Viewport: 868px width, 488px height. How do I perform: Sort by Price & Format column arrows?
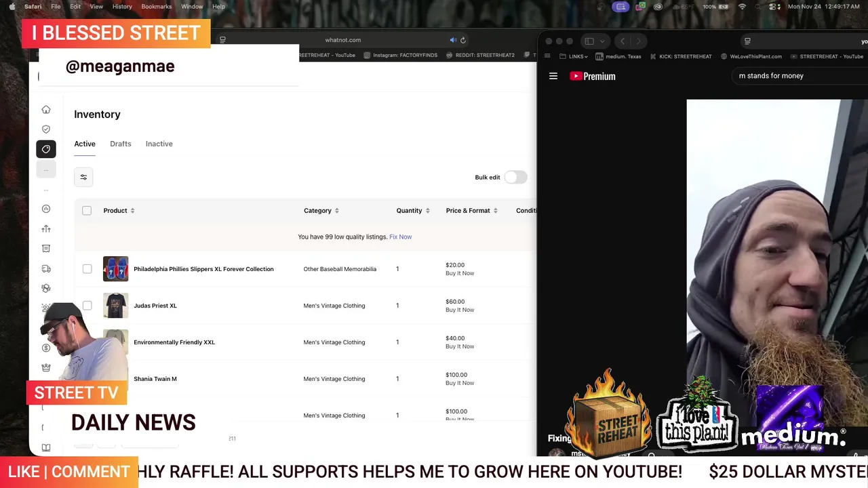click(496, 211)
